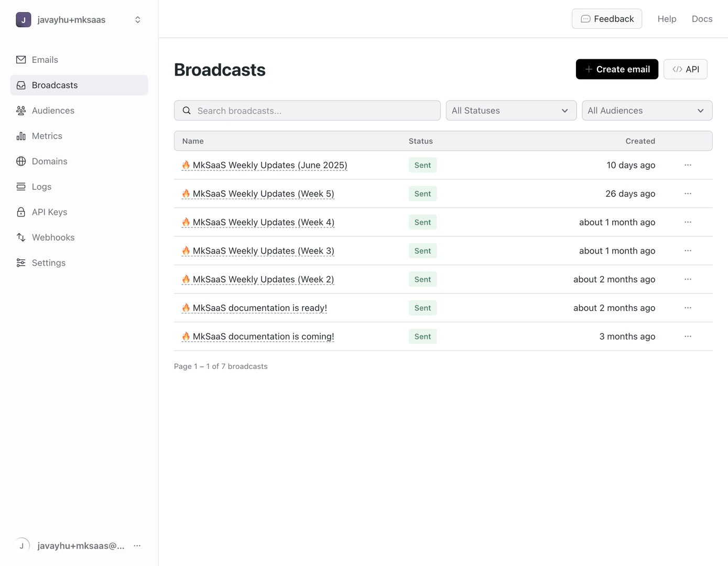Select the Metrics bar chart icon
728x566 pixels.
pyautogui.click(x=21, y=136)
